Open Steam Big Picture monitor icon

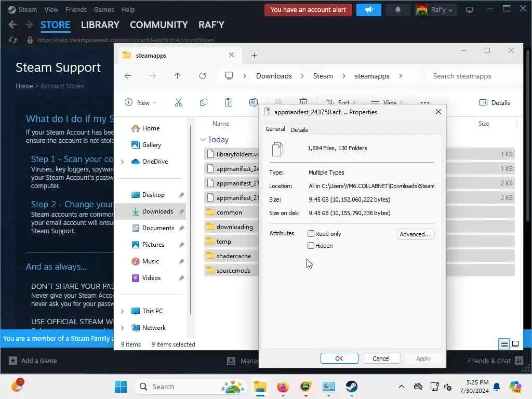pyautogui.click(x=469, y=10)
